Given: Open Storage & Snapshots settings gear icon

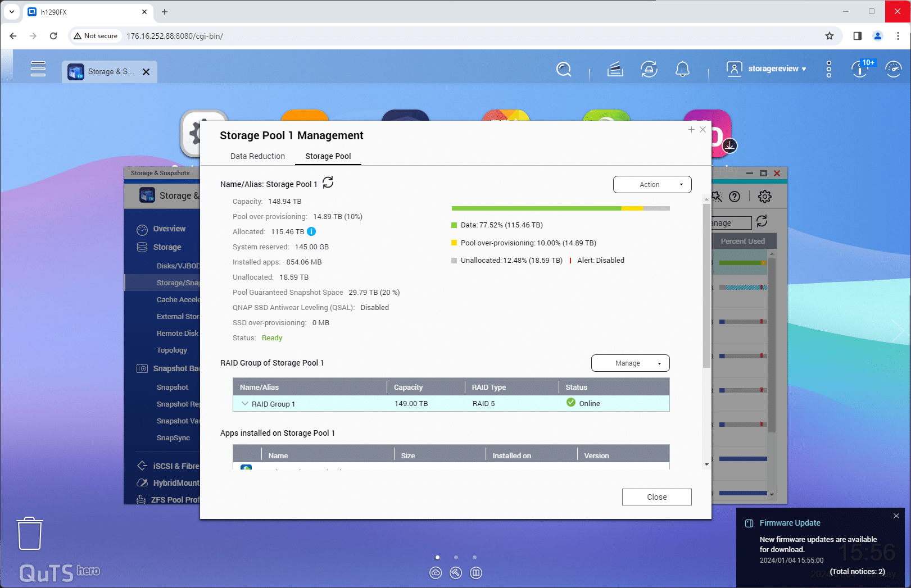Looking at the screenshot, I should [765, 197].
